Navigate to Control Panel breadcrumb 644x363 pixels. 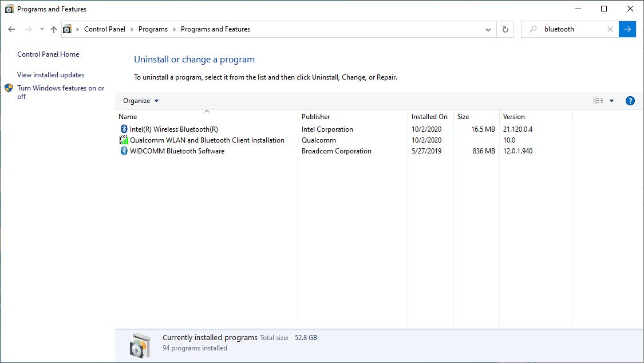(x=105, y=29)
